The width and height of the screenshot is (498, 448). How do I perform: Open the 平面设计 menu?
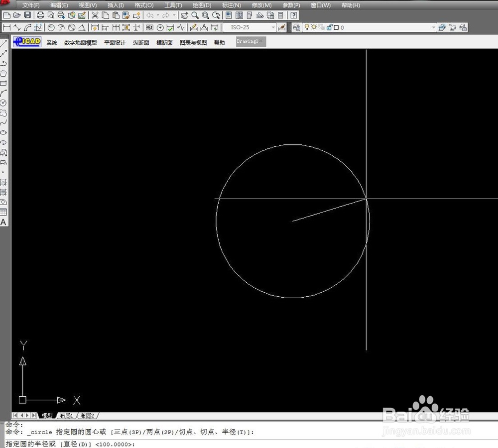tap(115, 42)
